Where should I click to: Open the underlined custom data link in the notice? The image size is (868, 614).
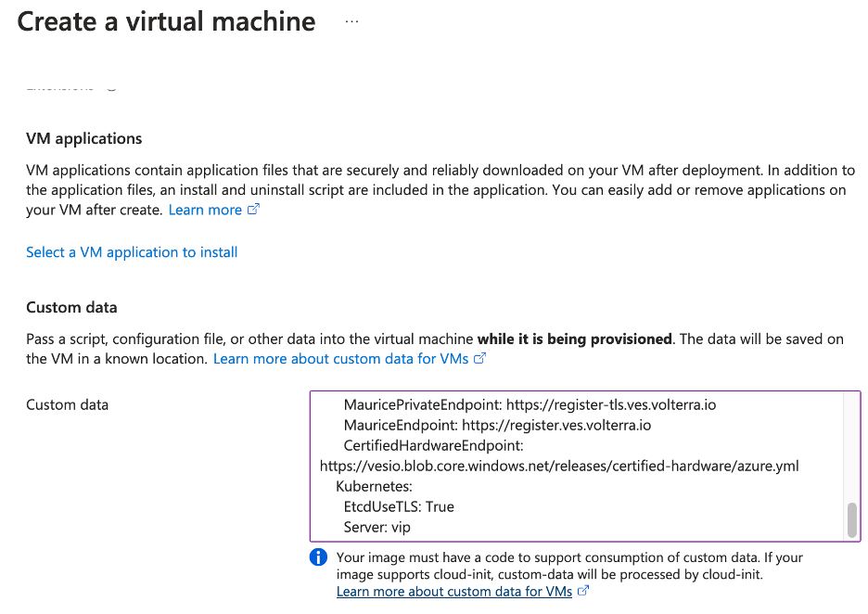pos(455,591)
